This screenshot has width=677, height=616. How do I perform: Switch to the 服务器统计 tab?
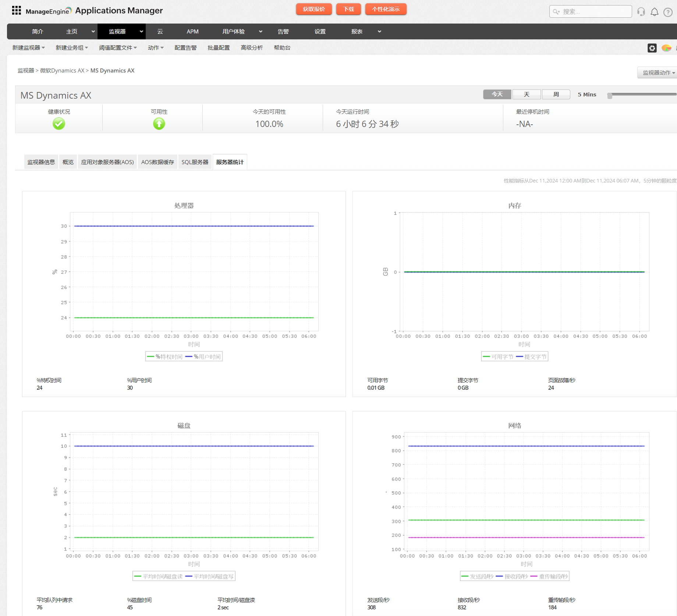coord(230,162)
